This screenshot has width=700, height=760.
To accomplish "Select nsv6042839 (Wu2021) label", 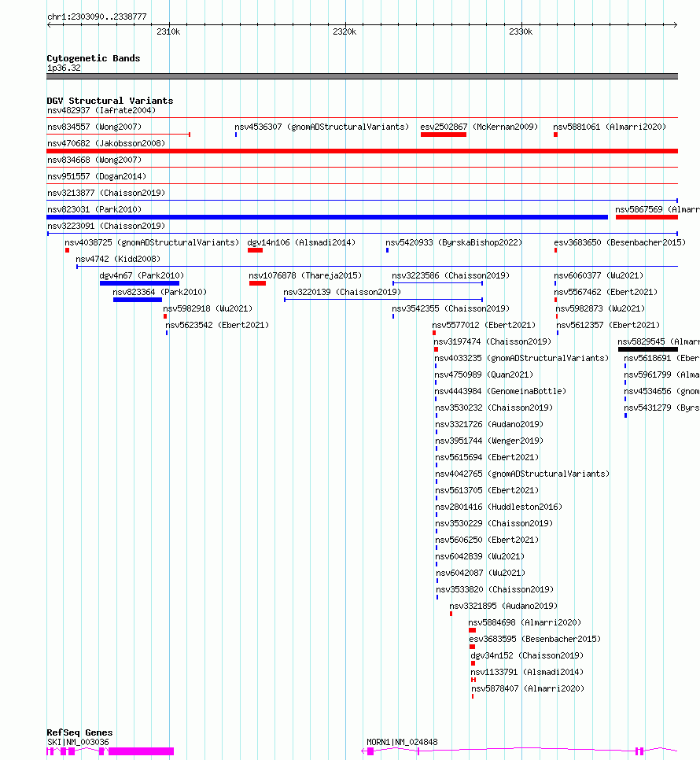I will 480,555.
